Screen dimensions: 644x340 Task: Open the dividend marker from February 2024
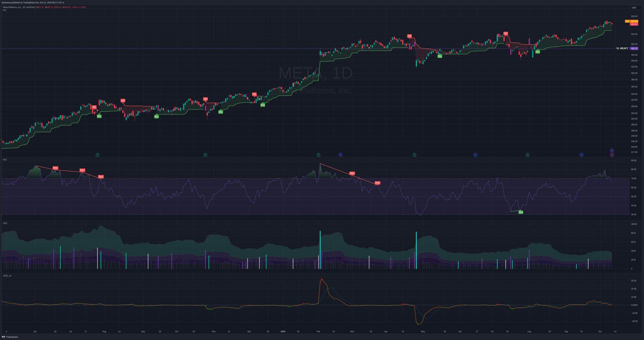[340, 155]
